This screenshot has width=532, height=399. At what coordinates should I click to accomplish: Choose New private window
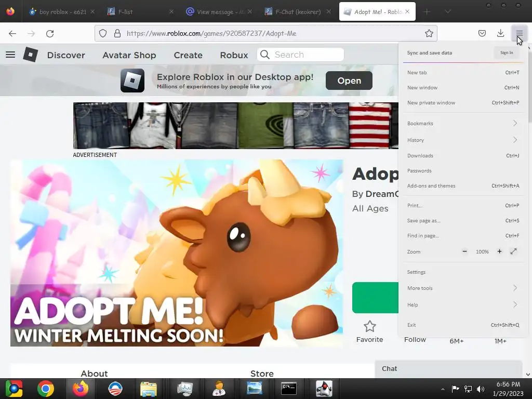pyautogui.click(x=463, y=102)
